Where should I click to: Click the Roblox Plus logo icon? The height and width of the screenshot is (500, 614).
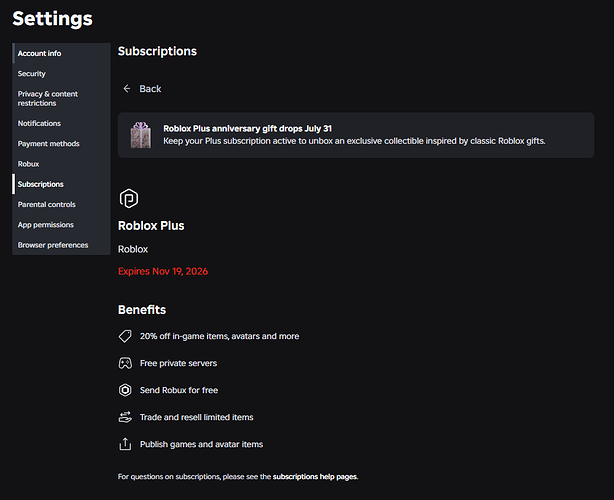click(129, 199)
